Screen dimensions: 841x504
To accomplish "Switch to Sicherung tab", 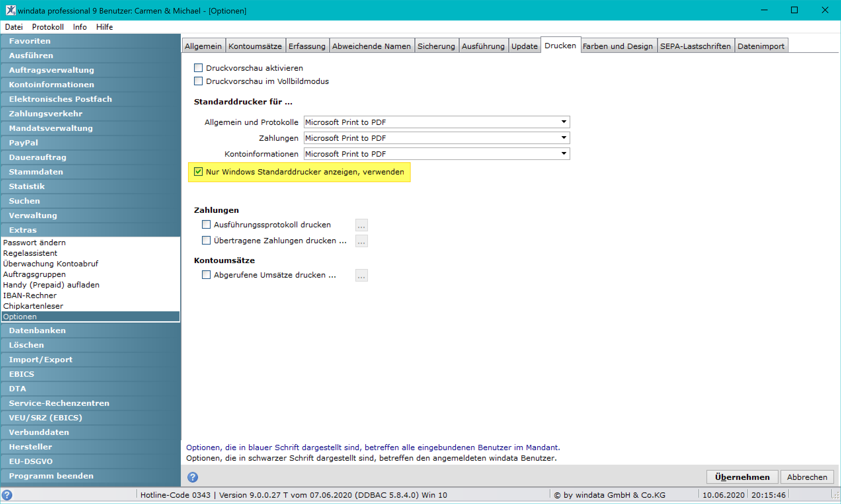I will point(436,46).
